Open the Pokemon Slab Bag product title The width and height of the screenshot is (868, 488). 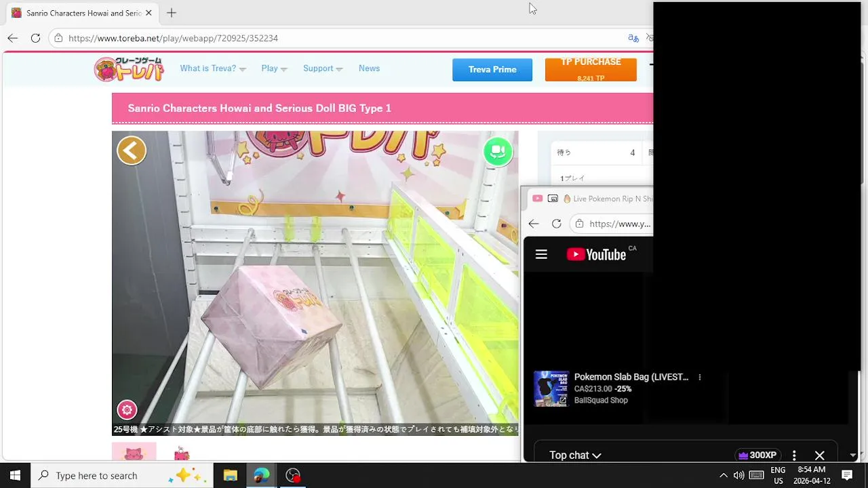coord(631,377)
